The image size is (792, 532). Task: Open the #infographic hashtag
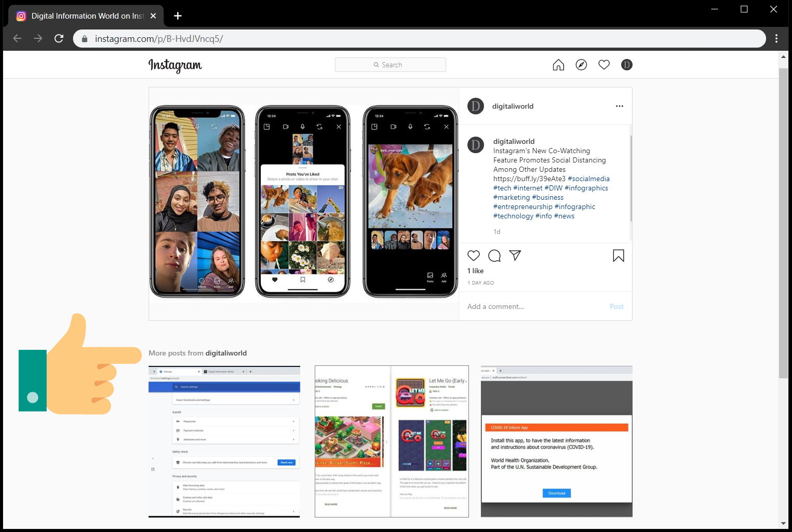pos(575,206)
